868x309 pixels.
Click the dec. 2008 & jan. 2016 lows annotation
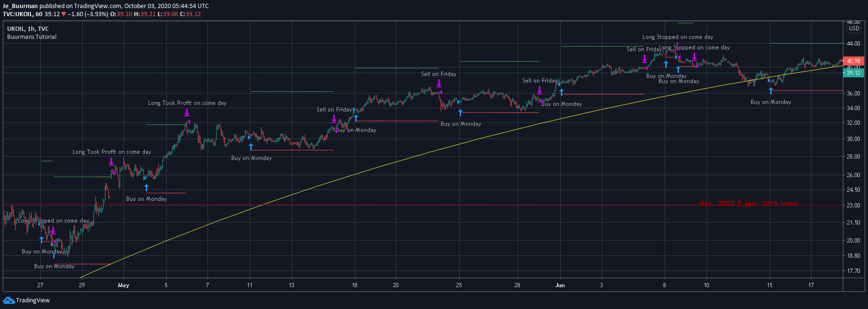[x=748, y=203]
